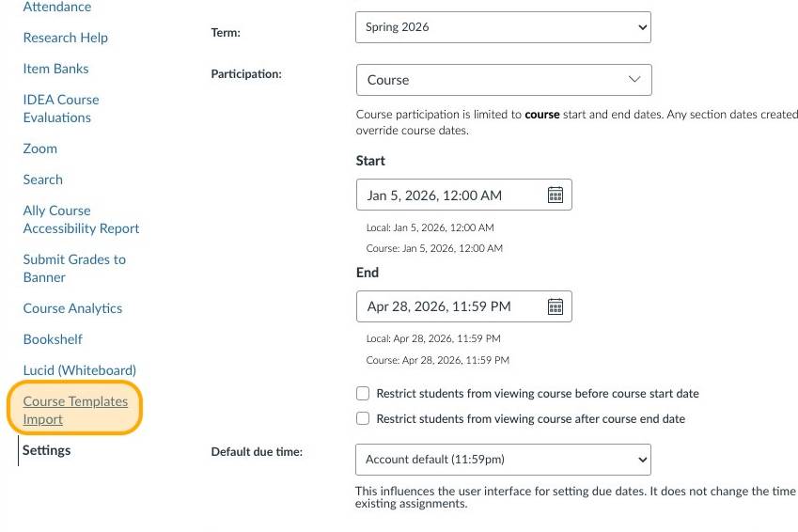Open Research Help link
Viewport: 798px width, 532px height.
click(x=65, y=38)
